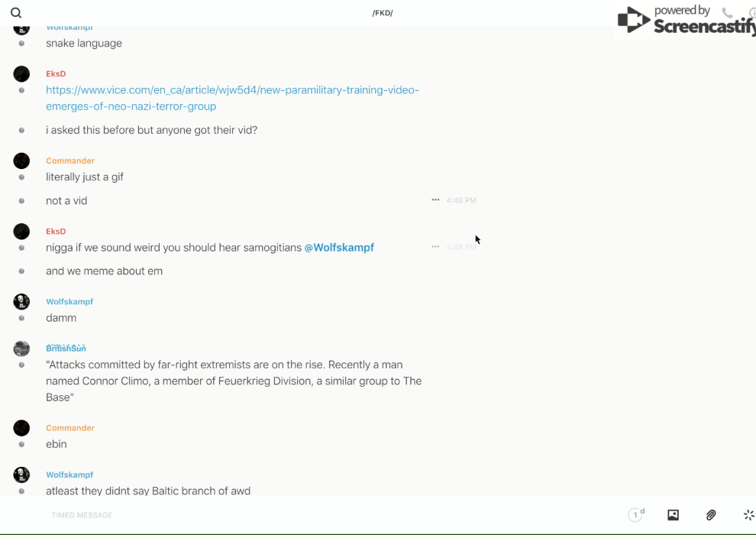
Task: Send a ping with the ping icon
Action: click(x=748, y=515)
